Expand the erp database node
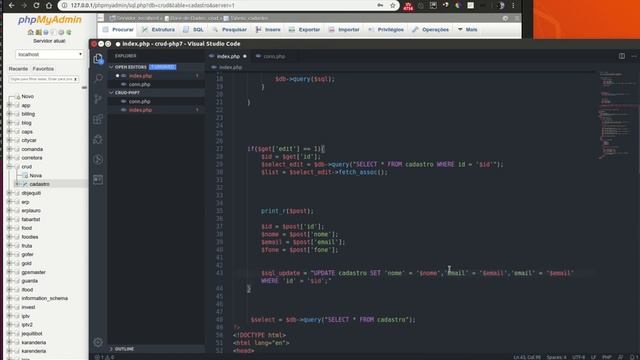The width and height of the screenshot is (640, 360). [x=9, y=202]
